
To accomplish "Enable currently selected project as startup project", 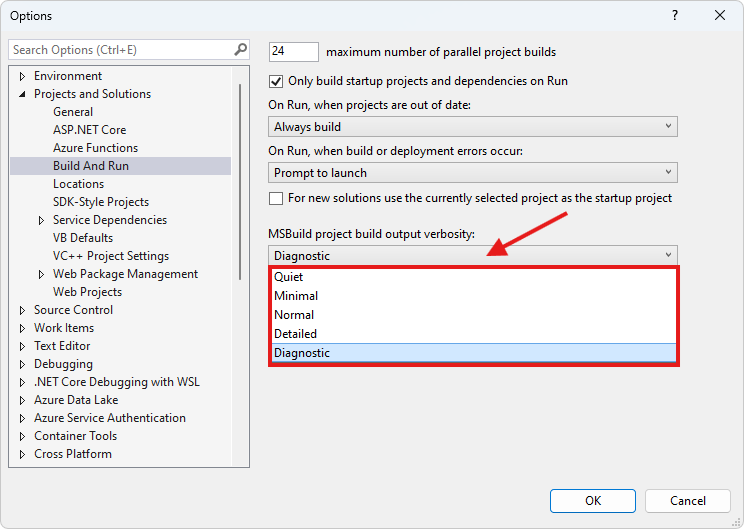I will click(276, 198).
